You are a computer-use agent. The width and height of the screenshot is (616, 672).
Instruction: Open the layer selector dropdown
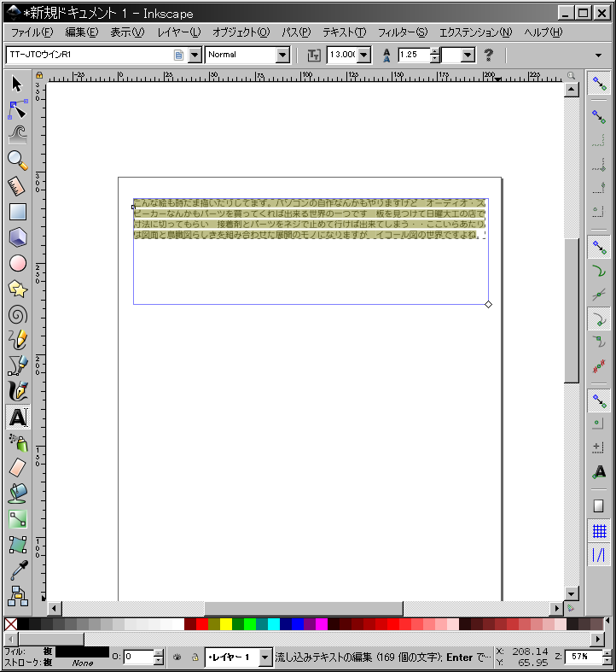[x=265, y=657]
